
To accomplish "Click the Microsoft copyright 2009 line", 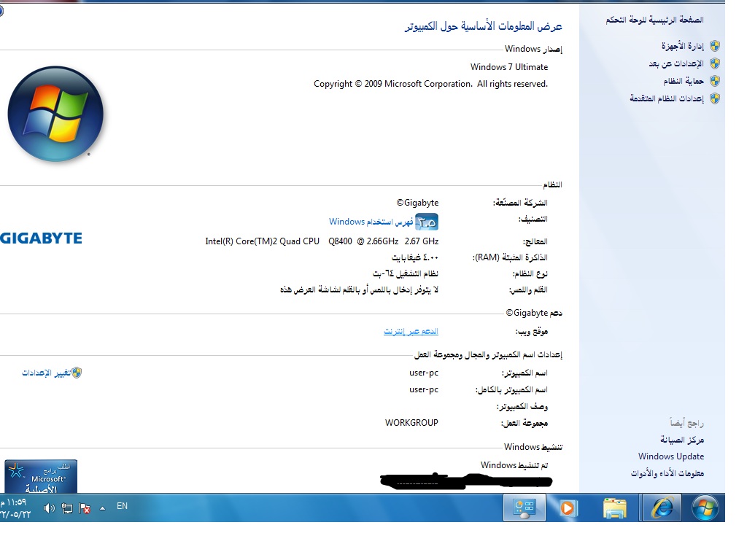I will pyautogui.click(x=430, y=85).
